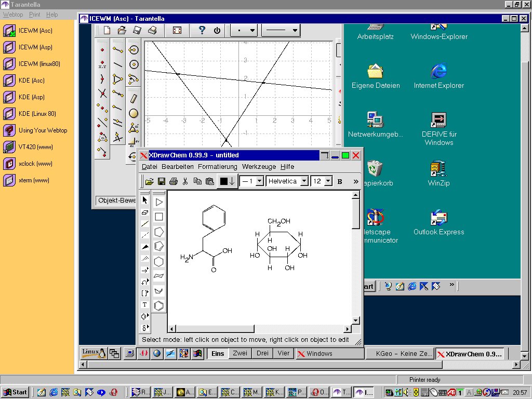Open the Helvetica font dropdown
Screen dimensions: 532x399
304,181
